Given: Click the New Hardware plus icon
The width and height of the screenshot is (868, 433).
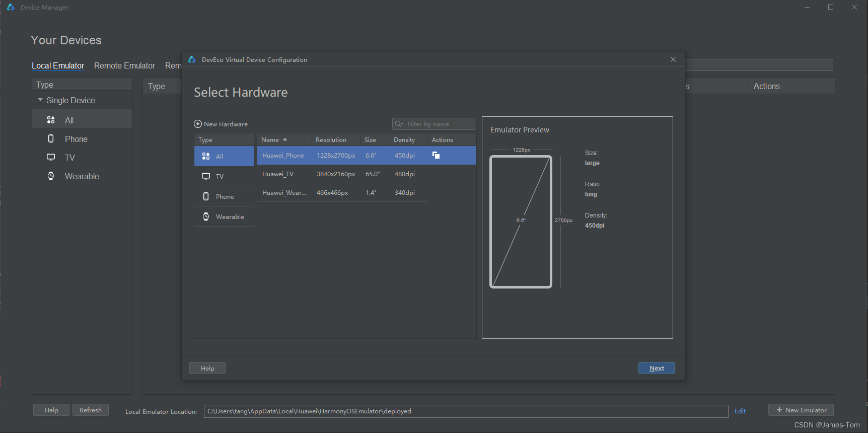Looking at the screenshot, I should pyautogui.click(x=198, y=124).
